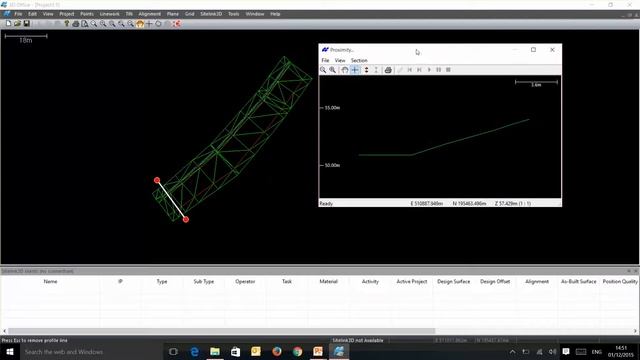Open File menu in Proximity window
This screenshot has height=360, width=640.
click(325, 60)
